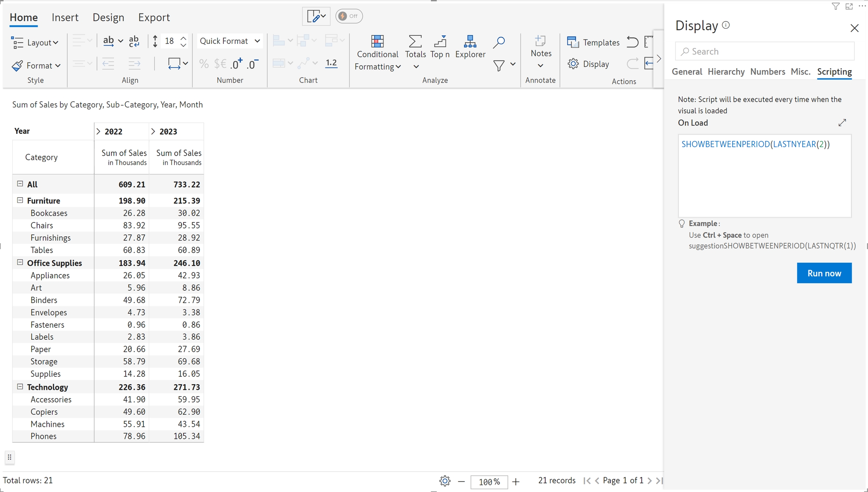Click the search magnifier icon in ribbon
Screen dimensions: 868x492
coord(499,42)
